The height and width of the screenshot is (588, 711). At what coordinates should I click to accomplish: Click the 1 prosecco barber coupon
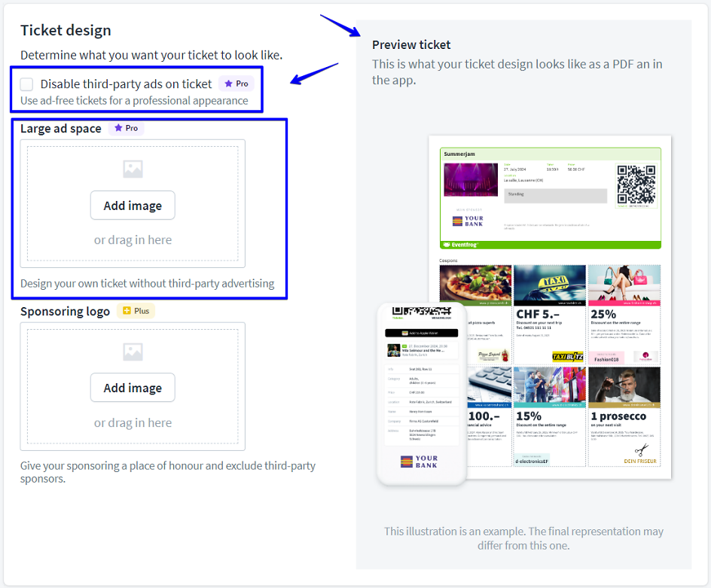tap(623, 416)
